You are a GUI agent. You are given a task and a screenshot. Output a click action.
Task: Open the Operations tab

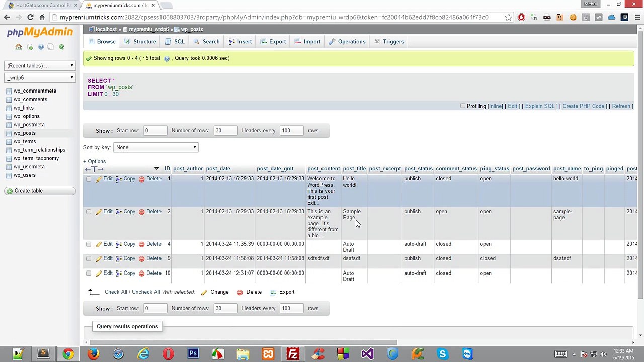347,42
